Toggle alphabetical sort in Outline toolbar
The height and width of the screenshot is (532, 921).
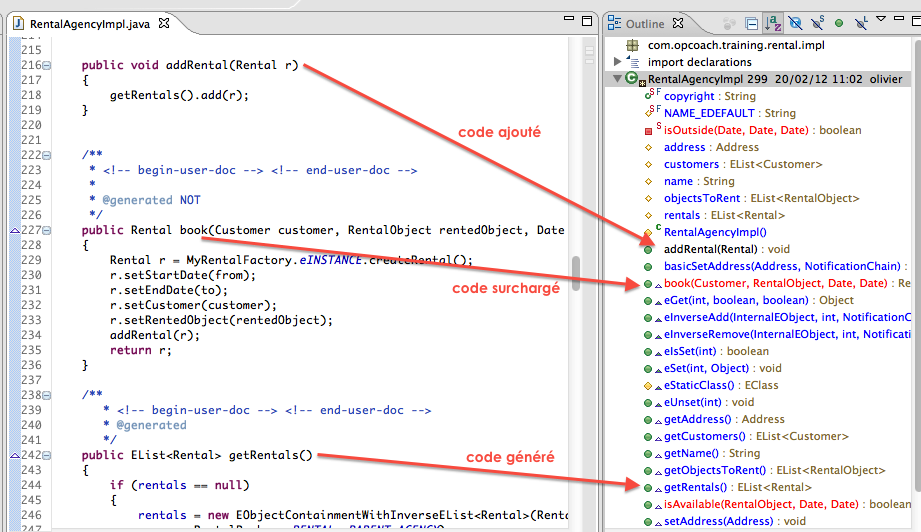[x=772, y=23]
